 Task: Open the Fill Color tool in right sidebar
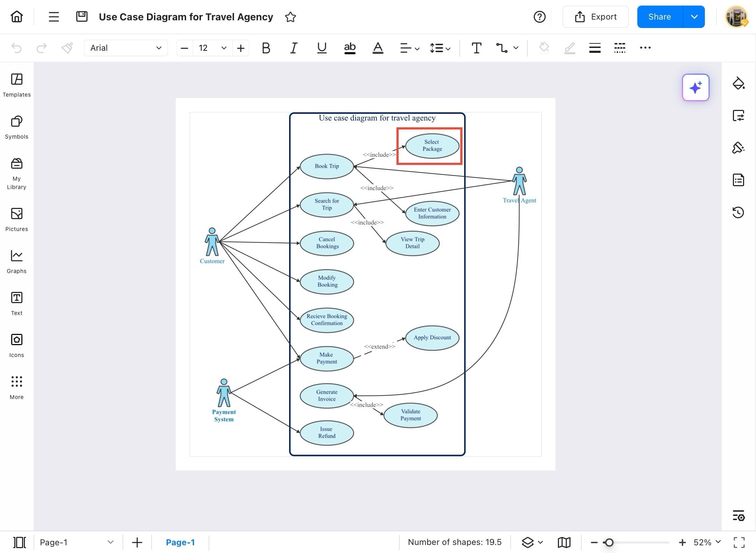pyautogui.click(x=738, y=83)
